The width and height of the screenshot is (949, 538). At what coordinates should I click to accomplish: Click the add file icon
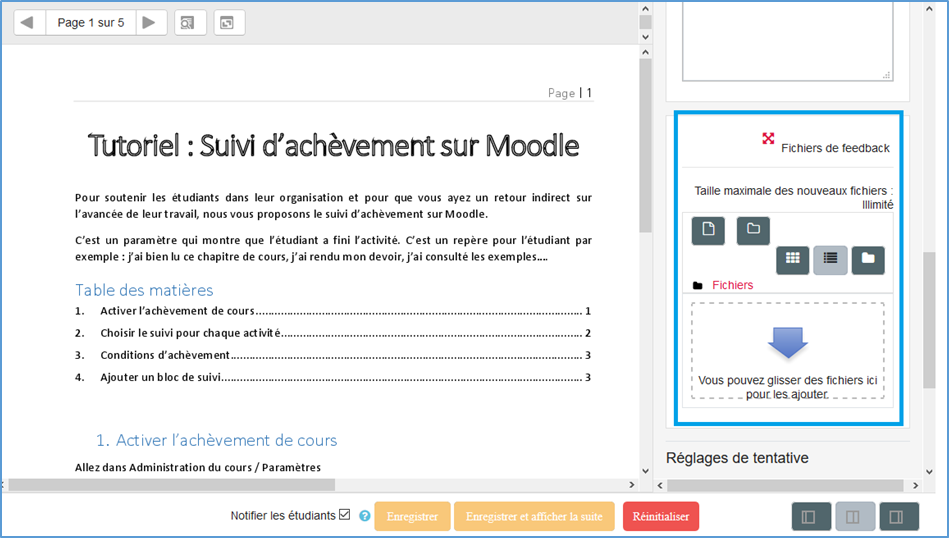[x=708, y=231]
